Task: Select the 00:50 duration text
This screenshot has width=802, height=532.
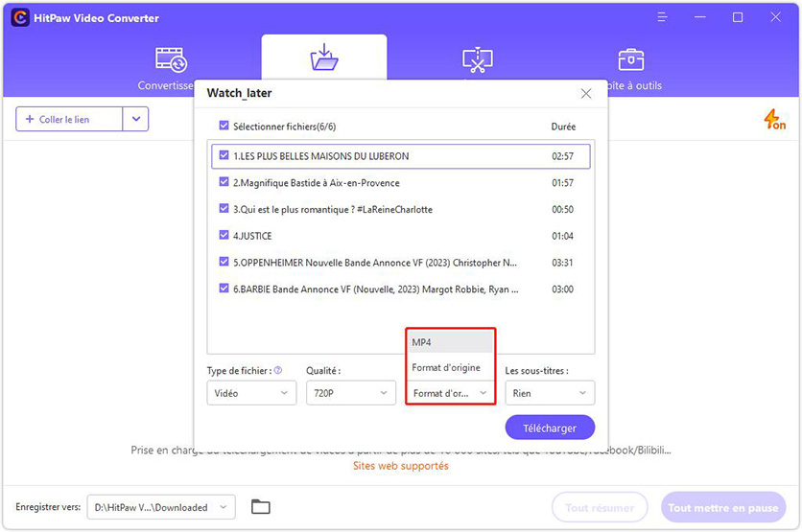Action: [562, 210]
